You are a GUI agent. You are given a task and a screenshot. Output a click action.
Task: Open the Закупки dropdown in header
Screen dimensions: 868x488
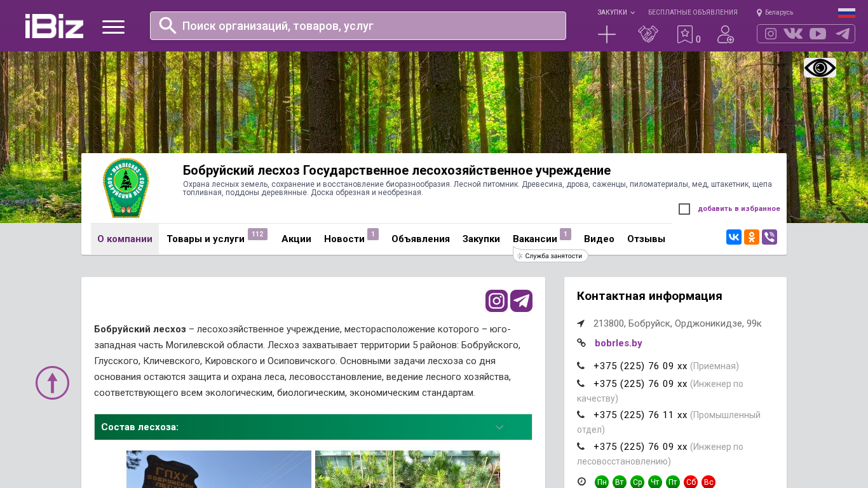616,13
